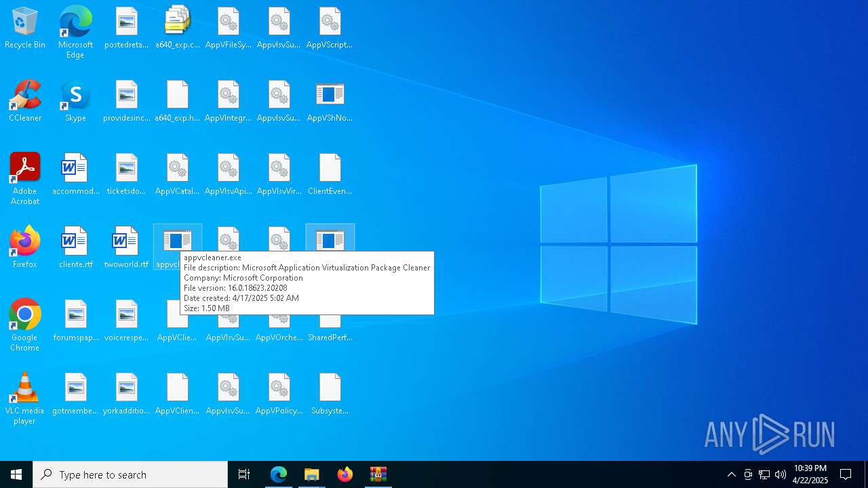The height and width of the screenshot is (488, 868).
Task: Open Task View from the taskbar
Action: pyautogui.click(x=244, y=474)
